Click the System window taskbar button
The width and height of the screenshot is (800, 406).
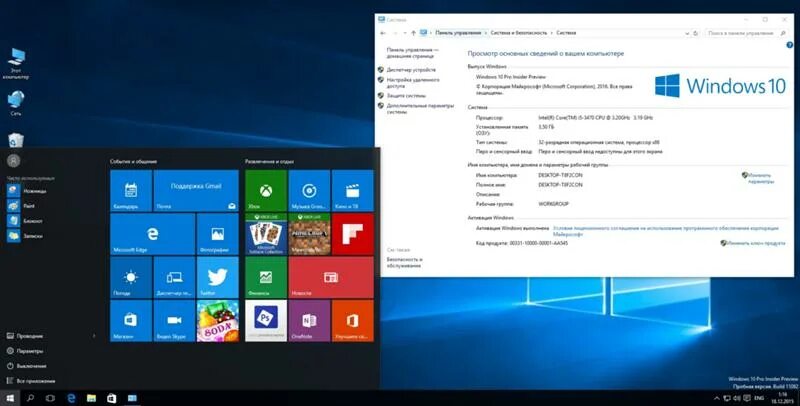click(x=132, y=398)
